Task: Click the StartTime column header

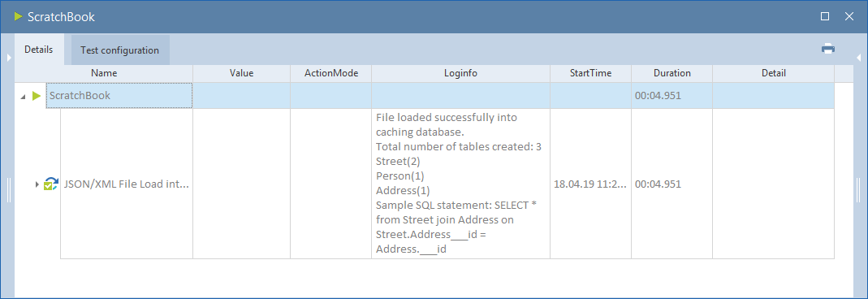Action: 590,73
